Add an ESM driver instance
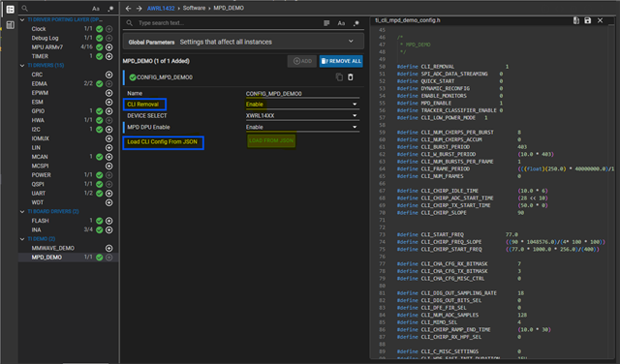The width and height of the screenshot is (620, 364). coord(109,102)
